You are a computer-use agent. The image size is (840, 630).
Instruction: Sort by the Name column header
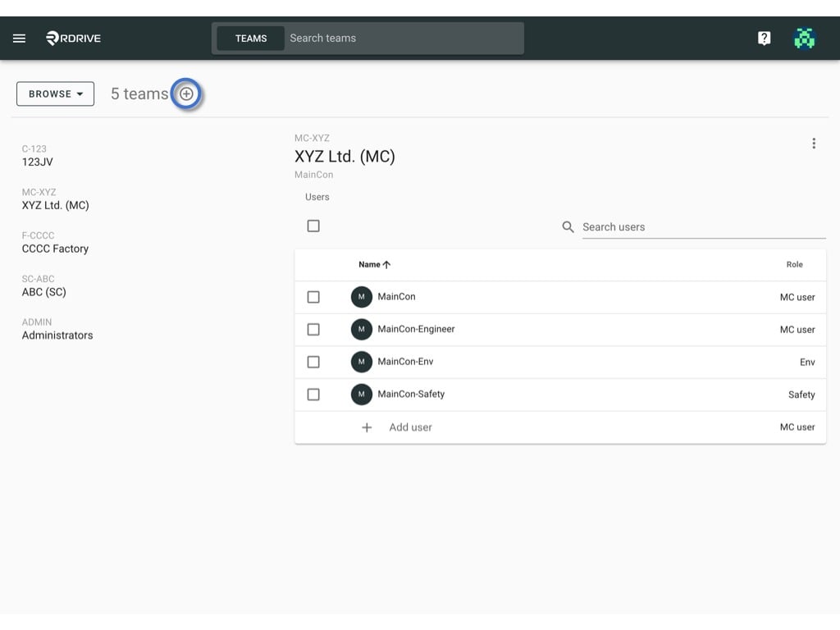374,265
